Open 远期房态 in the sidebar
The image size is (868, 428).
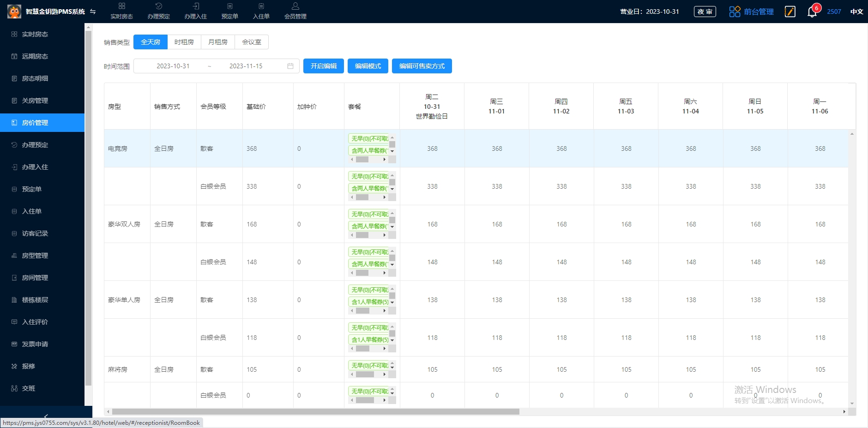(35, 56)
